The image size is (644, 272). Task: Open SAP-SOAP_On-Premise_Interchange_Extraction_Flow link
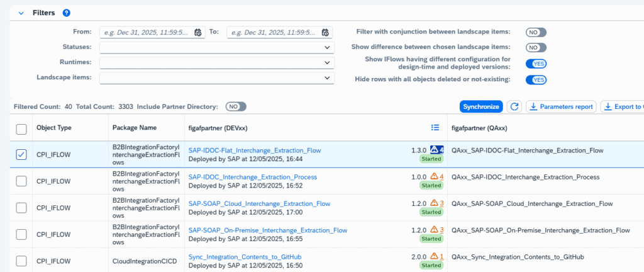[x=268, y=230]
